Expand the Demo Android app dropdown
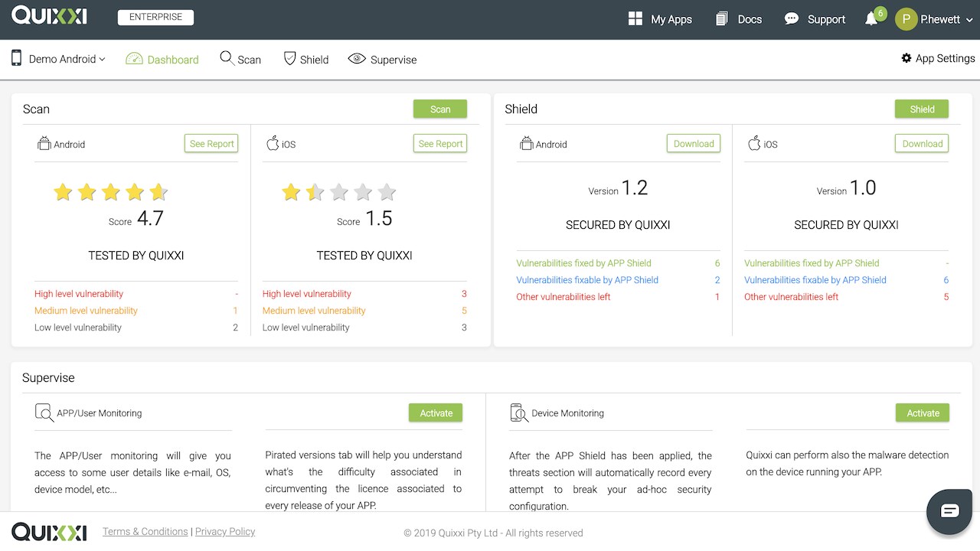980x551 pixels. click(x=67, y=59)
